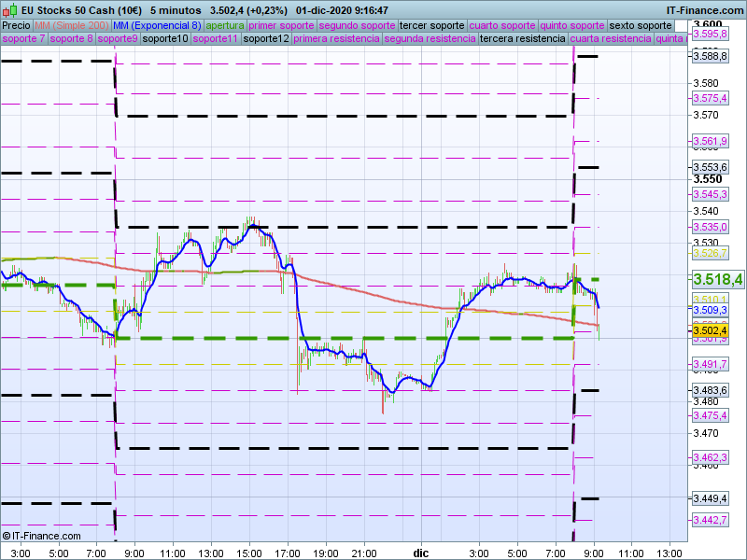Screen dimensions: 747x560
Task: Click the yellow 3.502,4 current price tag
Action: [710, 330]
